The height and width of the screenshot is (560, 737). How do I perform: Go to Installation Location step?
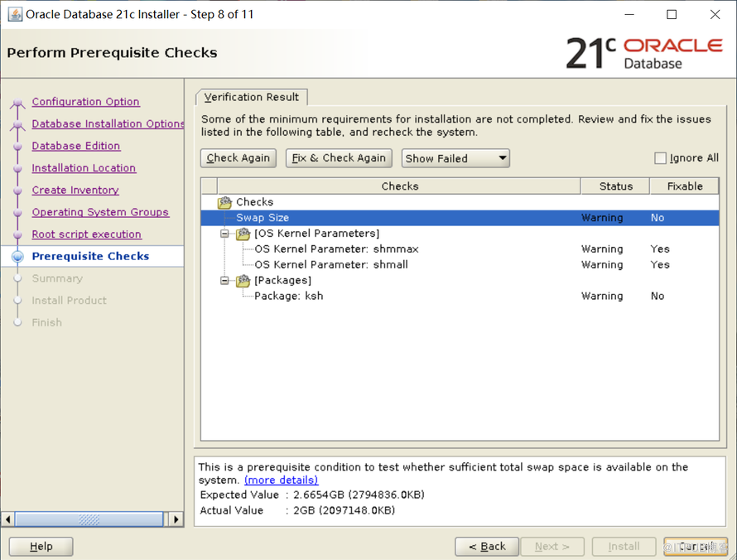pyautogui.click(x=84, y=168)
